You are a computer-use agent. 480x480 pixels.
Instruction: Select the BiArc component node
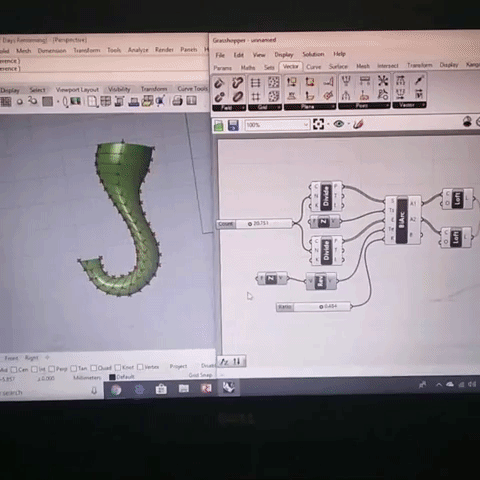(x=403, y=220)
